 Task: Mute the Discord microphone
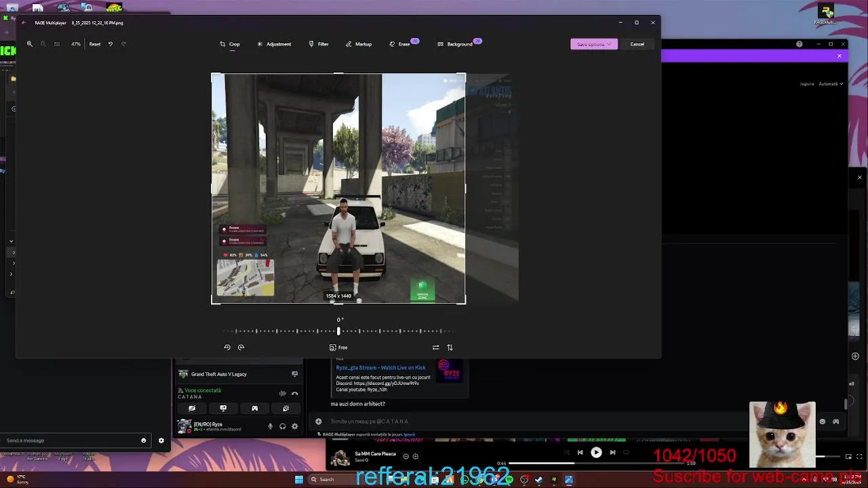tap(270, 426)
